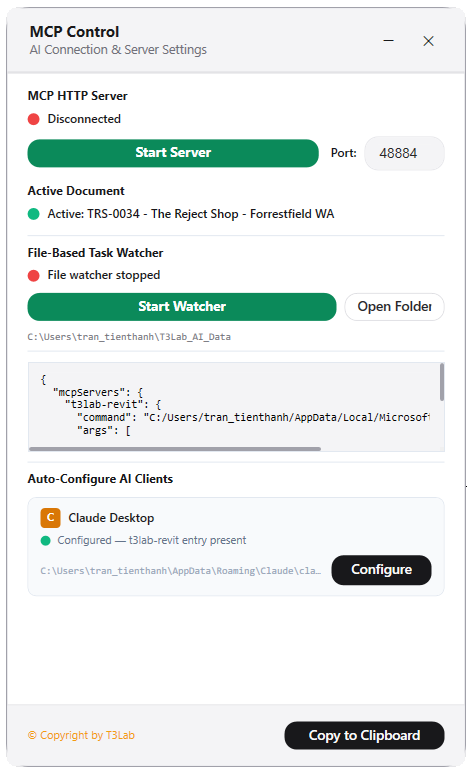Click the green Configured status dot
This screenshot has width=471, height=775.
pyautogui.click(x=45, y=541)
